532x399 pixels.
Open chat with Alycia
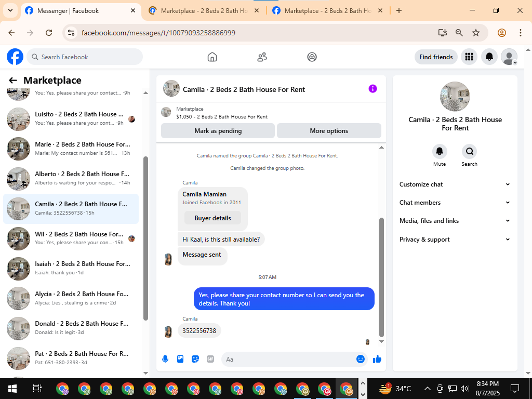click(71, 298)
